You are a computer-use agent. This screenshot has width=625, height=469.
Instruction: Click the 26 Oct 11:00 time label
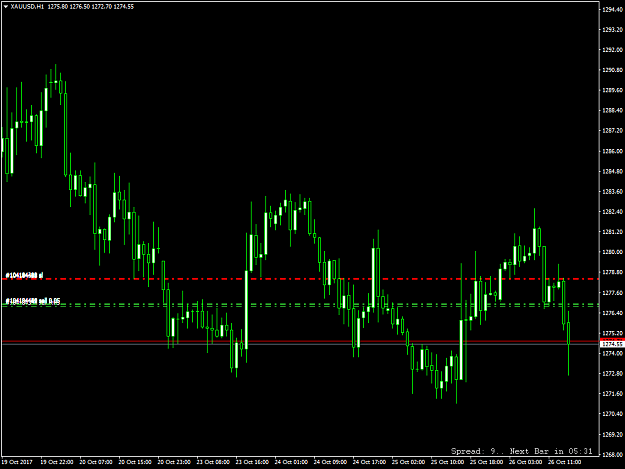click(x=564, y=462)
